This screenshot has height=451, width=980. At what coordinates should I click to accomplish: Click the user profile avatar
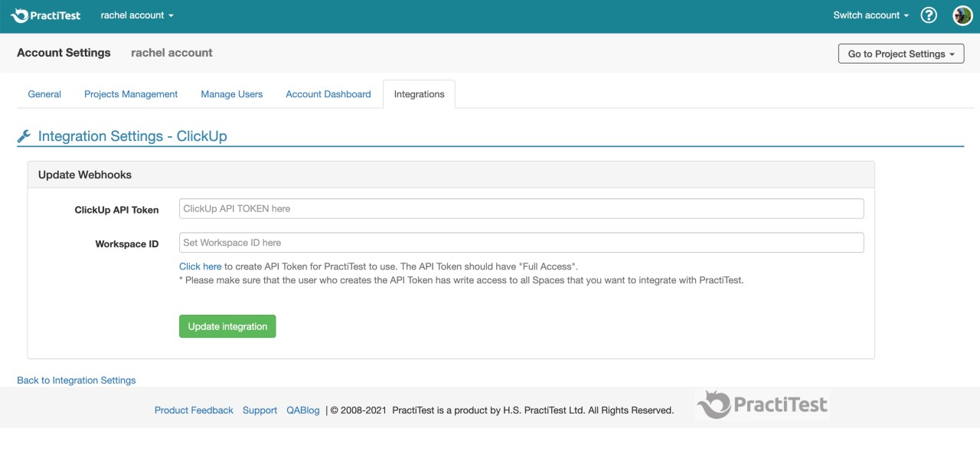(x=962, y=15)
